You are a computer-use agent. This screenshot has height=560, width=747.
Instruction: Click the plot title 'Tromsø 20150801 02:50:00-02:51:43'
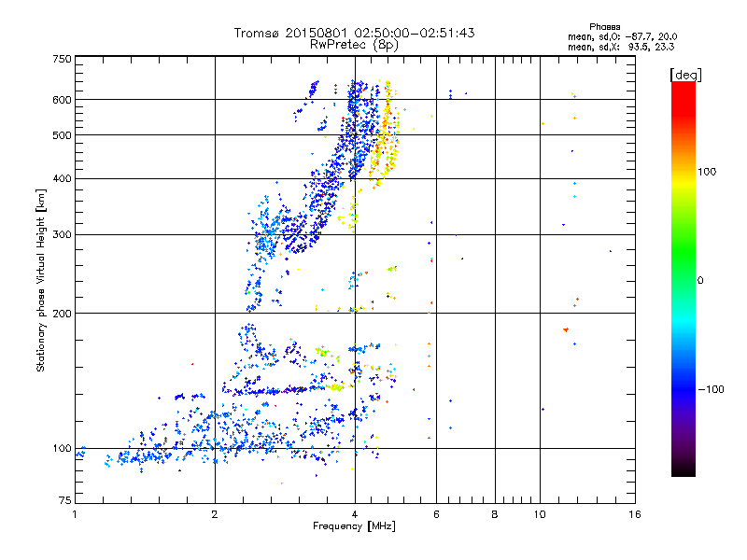(354, 33)
